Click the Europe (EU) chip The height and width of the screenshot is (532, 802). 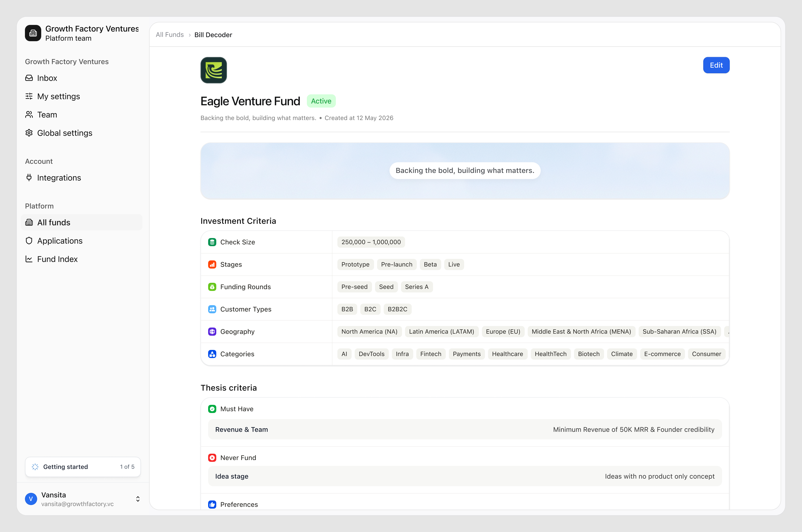503,332
